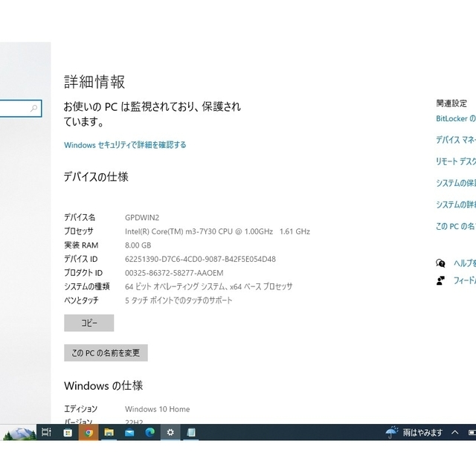476x476 pixels.
Task: Click the PC protection status message text
Action: coord(152,114)
